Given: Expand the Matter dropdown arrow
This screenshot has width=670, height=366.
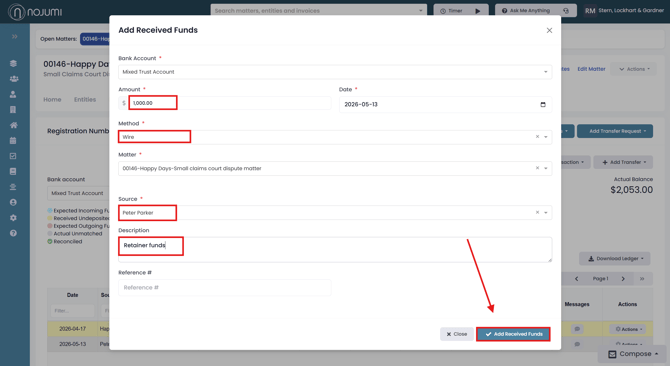Looking at the screenshot, I should 546,168.
